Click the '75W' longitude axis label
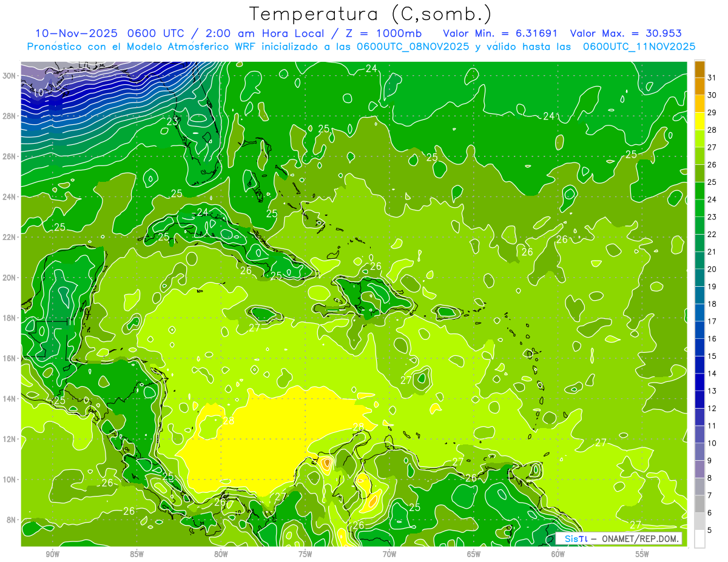The height and width of the screenshot is (562, 728). 305,554
